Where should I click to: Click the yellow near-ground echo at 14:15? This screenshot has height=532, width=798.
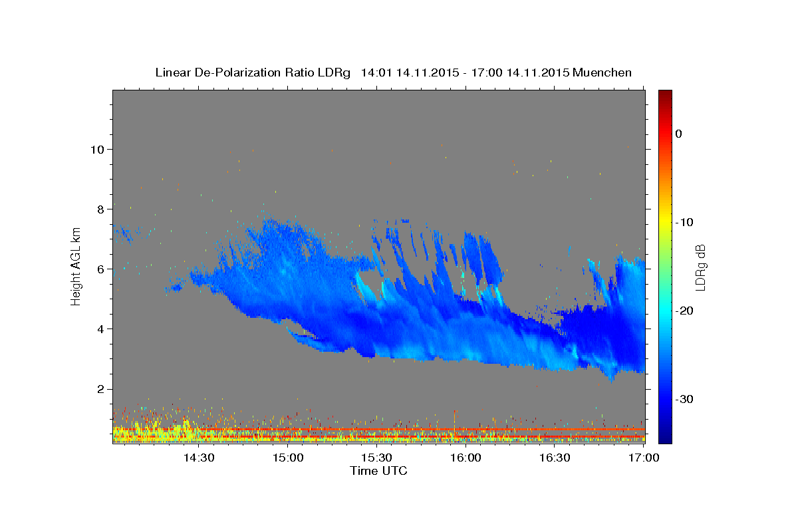(154, 434)
